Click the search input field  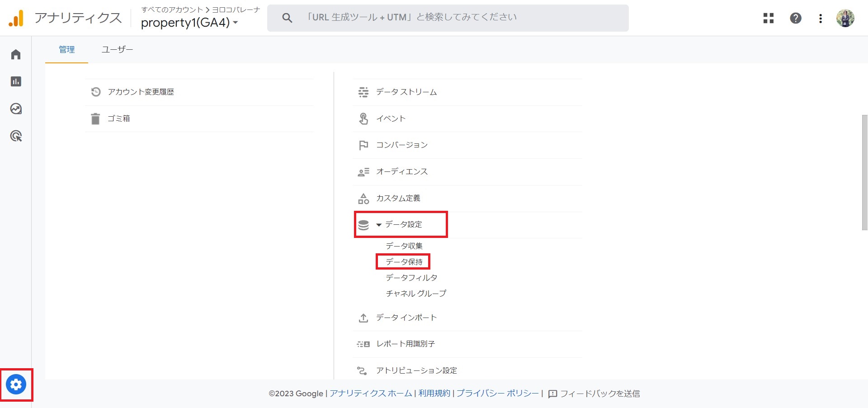(448, 18)
